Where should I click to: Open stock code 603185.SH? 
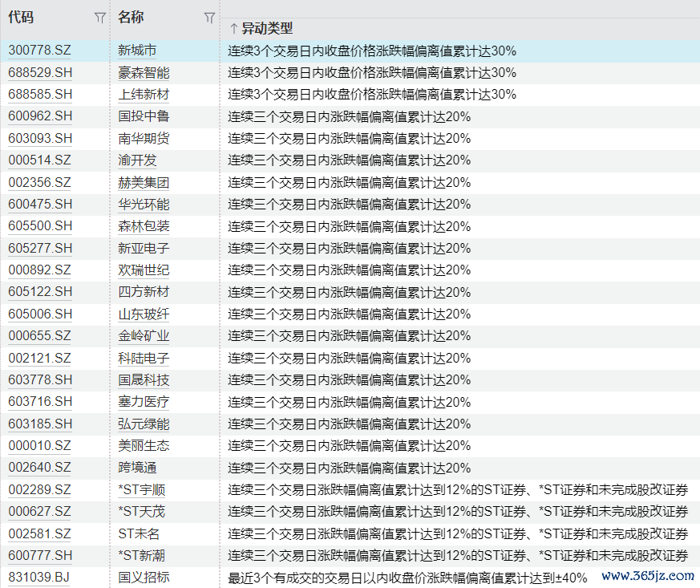pyautogui.click(x=40, y=424)
